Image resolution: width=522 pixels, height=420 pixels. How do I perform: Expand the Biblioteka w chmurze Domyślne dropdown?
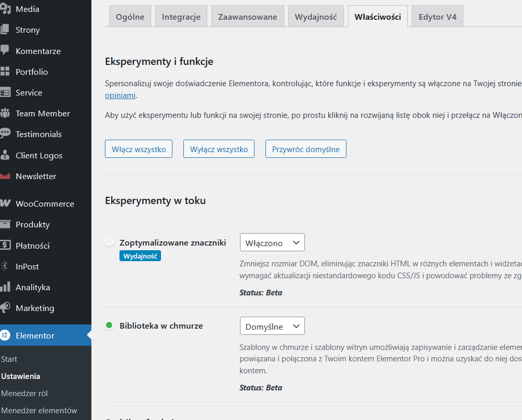click(272, 326)
